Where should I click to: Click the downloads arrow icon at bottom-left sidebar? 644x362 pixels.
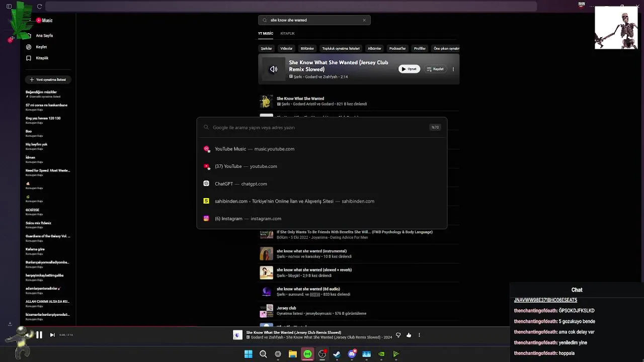10,324
